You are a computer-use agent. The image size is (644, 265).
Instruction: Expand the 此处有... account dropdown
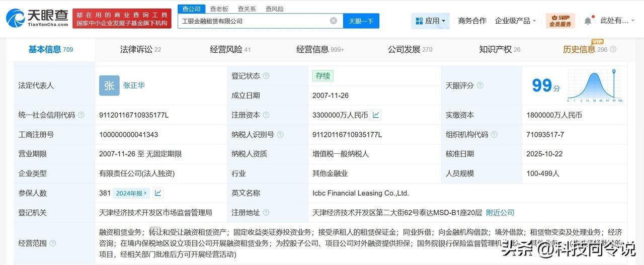click(x=633, y=21)
